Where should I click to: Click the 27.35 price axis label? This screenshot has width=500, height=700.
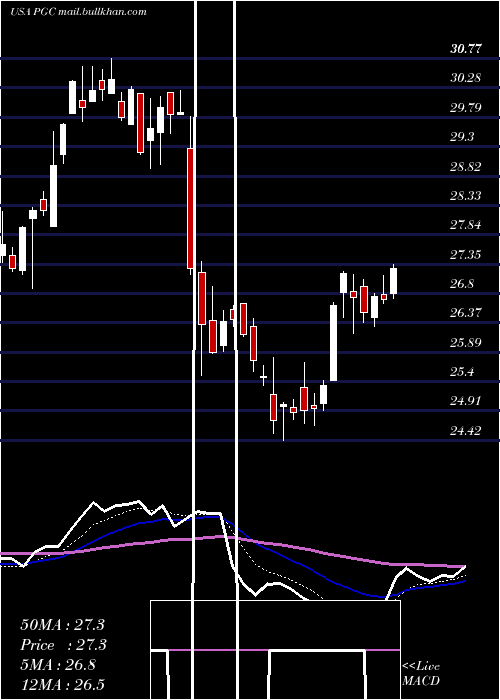466,255
